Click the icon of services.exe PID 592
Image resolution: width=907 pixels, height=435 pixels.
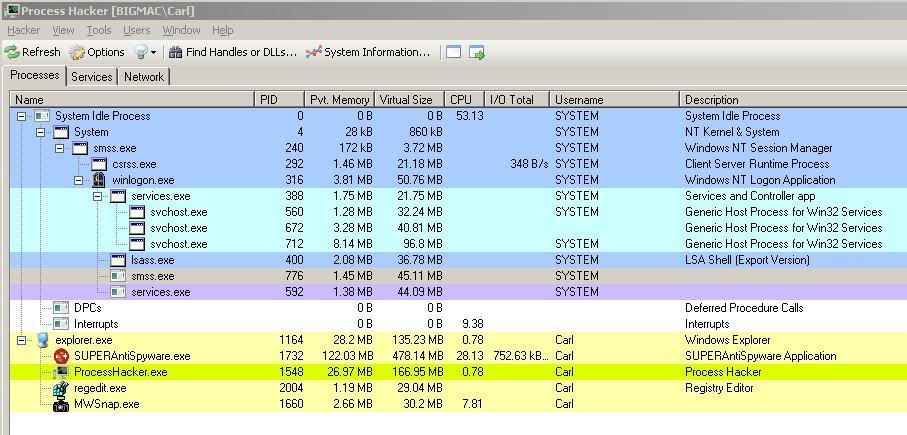[x=118, y=292]
